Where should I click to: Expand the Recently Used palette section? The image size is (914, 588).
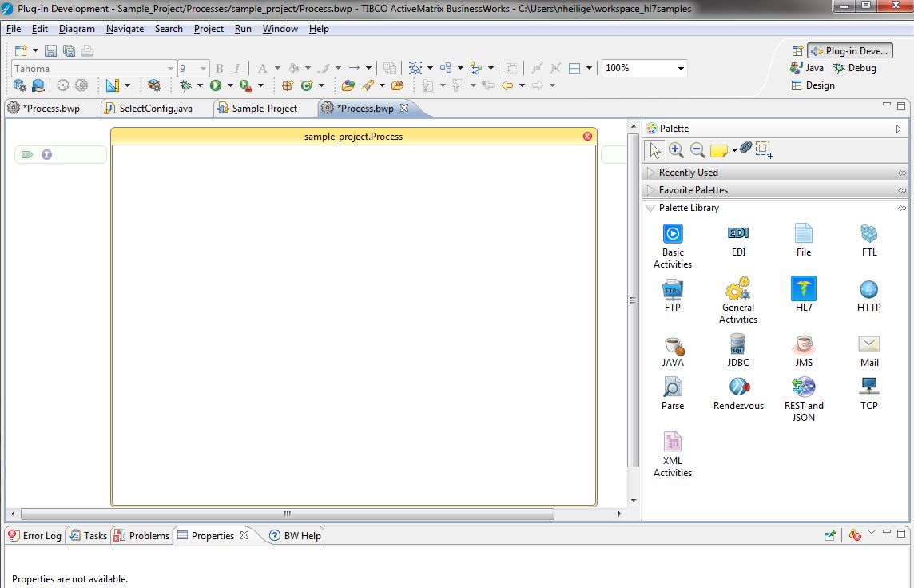tap(688, 173)
